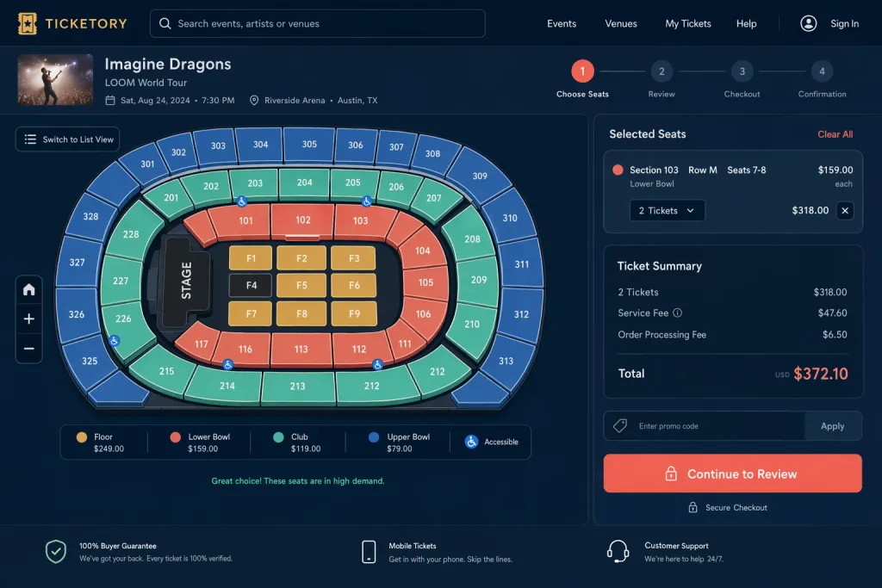
Task: Select floor section F5 on the map
Action: (x=301, y=286)
